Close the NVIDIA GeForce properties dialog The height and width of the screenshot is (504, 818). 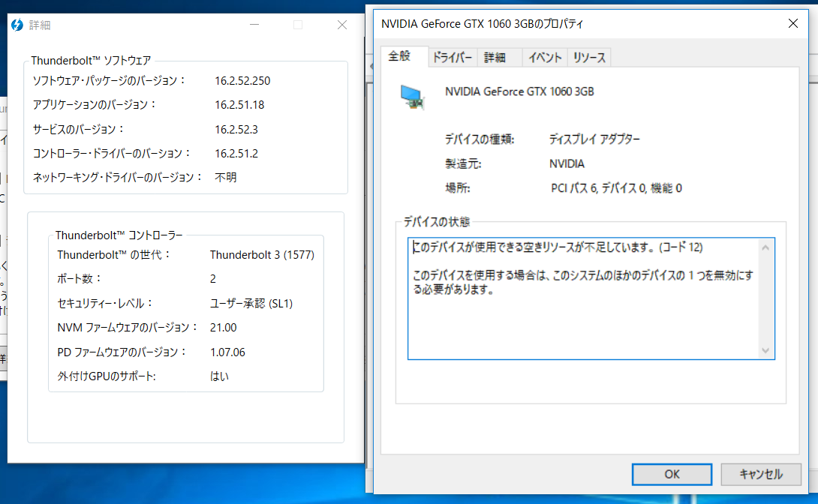coord(793,23)
